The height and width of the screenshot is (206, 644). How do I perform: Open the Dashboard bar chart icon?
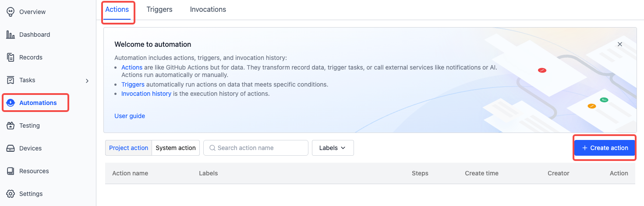[x=11, y=35]
